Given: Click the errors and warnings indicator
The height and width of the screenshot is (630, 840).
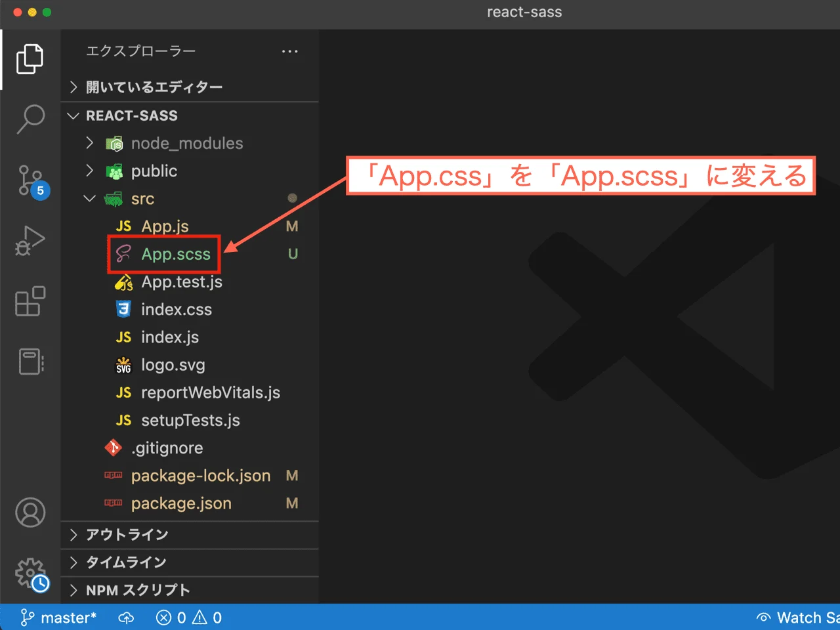Looking at the screenshot, I should click(x=188, y=618).
